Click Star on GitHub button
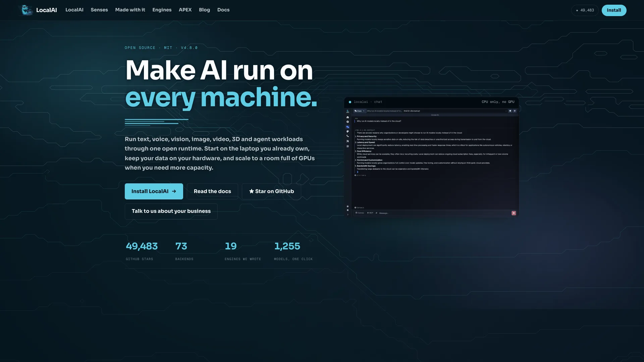The width and height of the screenshot is (644, 362). pyautogui.click(x=271, y=191)
